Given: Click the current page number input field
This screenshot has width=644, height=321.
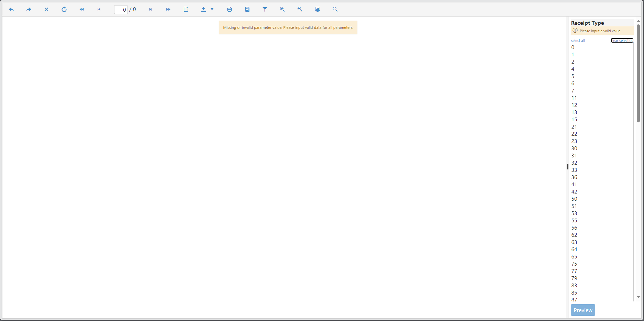Looking at the screenshot, I should [121, 10].
